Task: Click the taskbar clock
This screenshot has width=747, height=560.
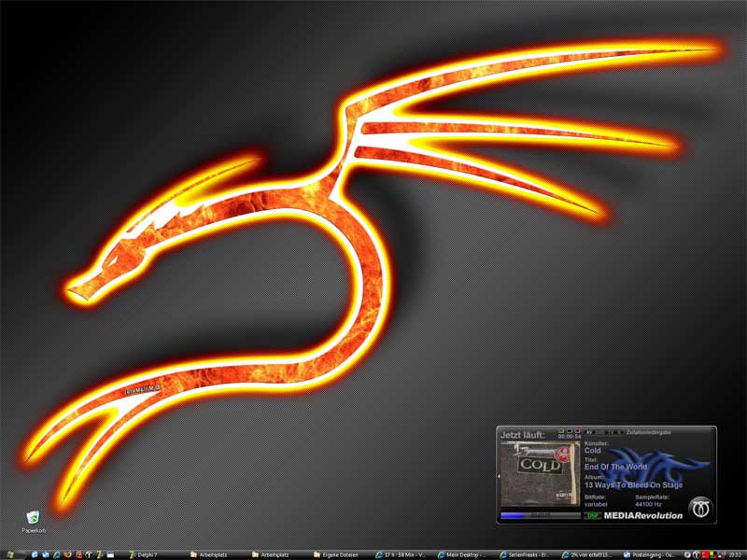Action: coord(735,554)
